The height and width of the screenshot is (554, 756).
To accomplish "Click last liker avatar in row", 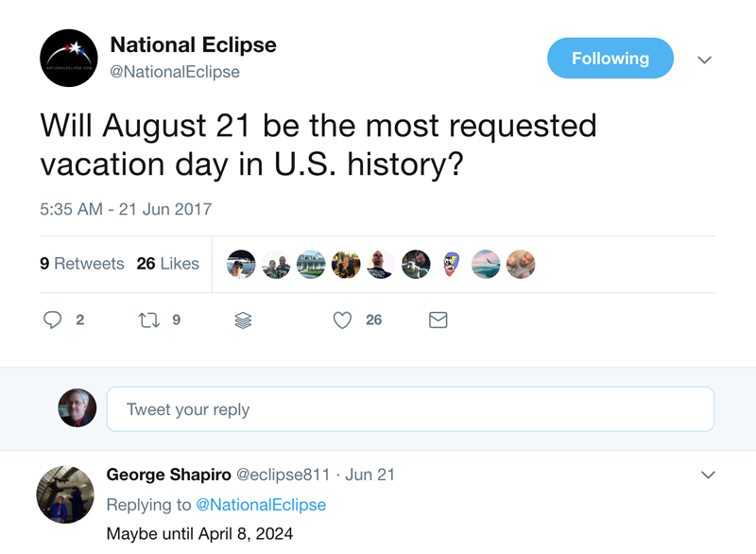I will pos(521,264).
